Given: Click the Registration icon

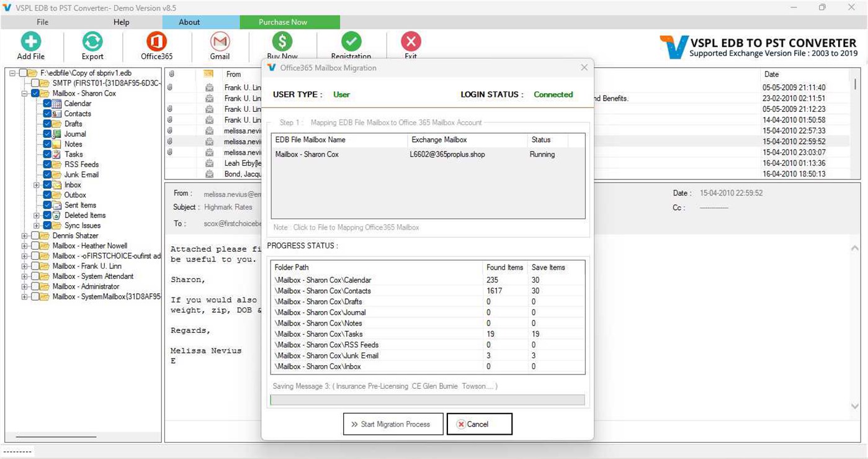Looking at the screenshot, I should (351, 43).
